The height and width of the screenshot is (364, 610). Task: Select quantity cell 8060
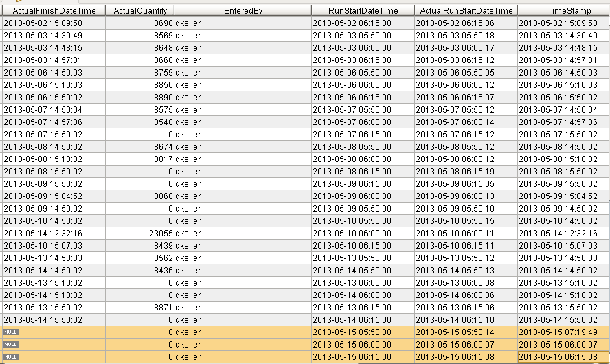point(139,196)
